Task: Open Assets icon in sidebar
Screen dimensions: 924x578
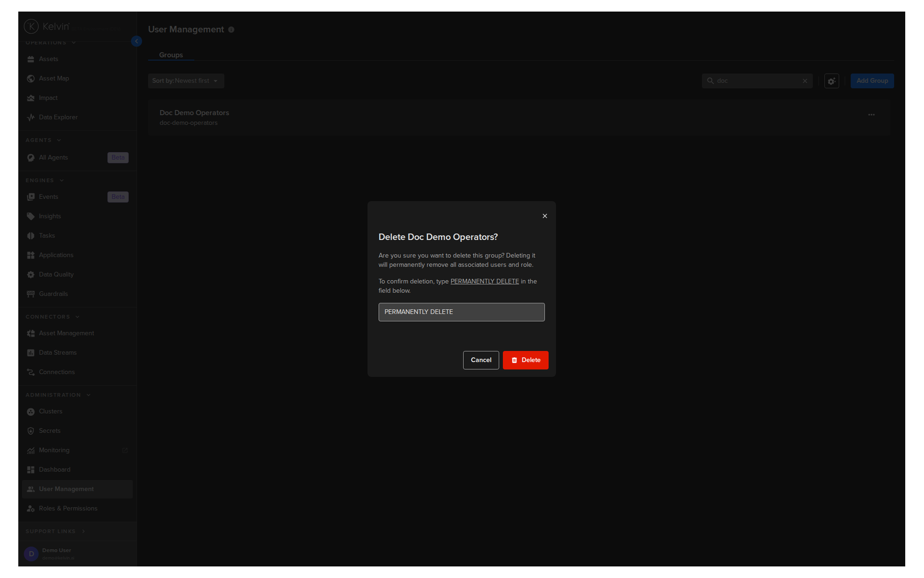Action: coord(31,59)
